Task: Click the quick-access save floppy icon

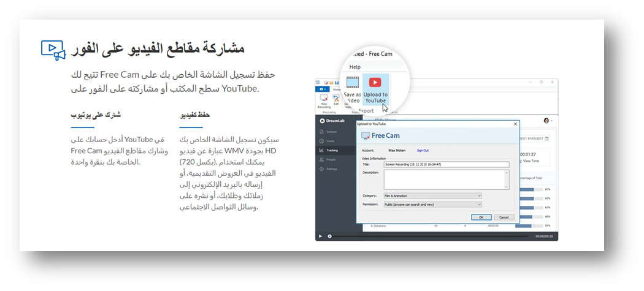Action: click(337, 83)
